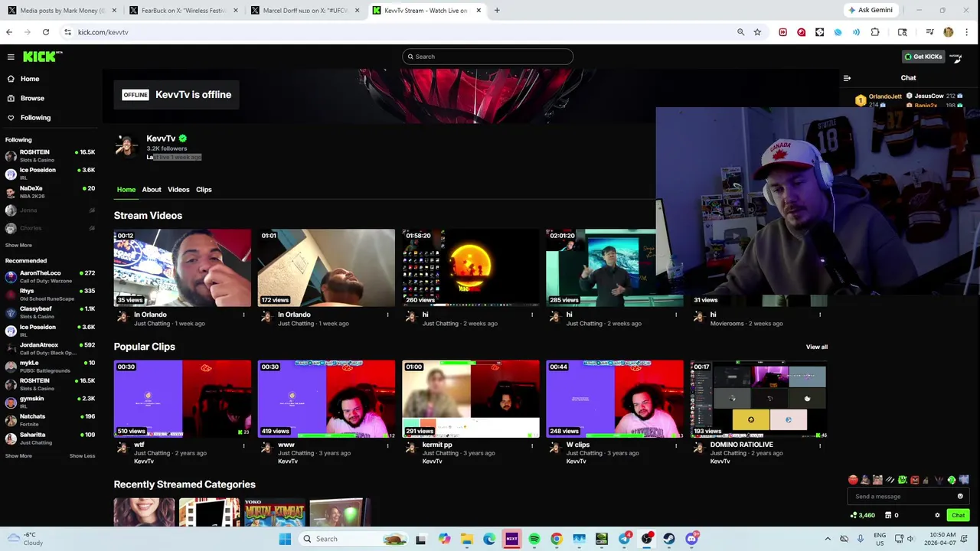Reload the page in Chrome
Screen dimensions: 980x551
point(46,32)
